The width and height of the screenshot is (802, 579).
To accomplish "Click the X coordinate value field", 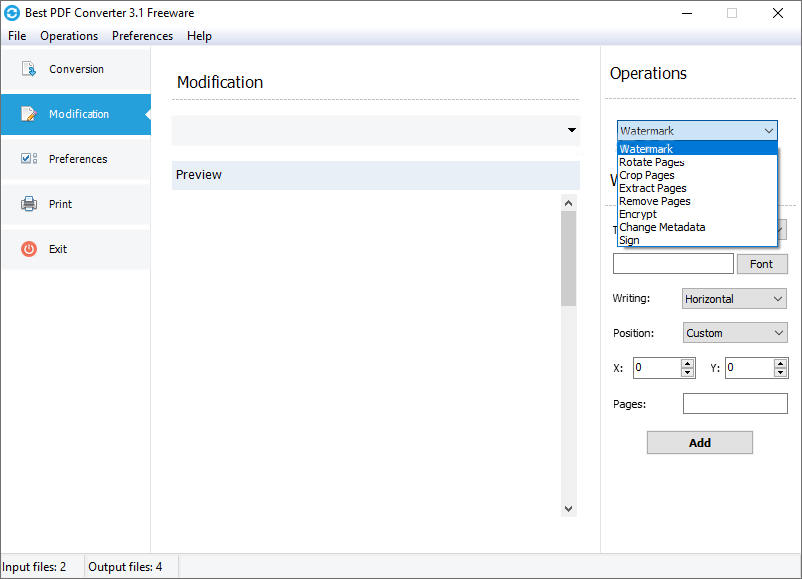I will coord(657,368).
